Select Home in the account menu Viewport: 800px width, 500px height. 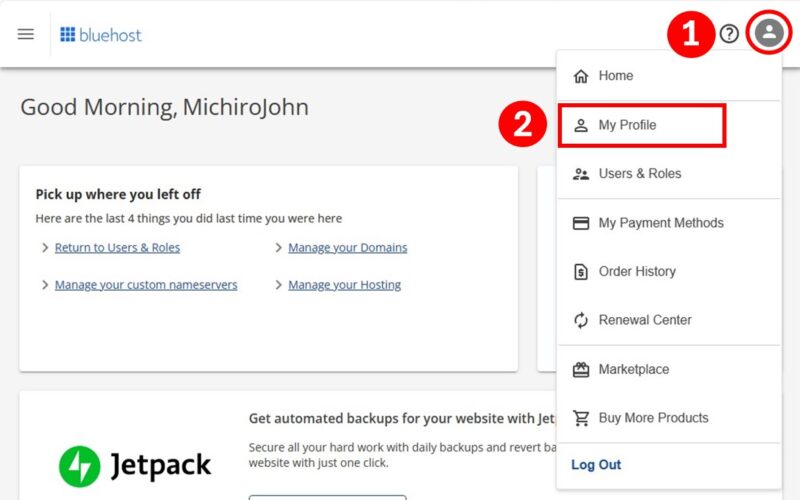[615, 76]
